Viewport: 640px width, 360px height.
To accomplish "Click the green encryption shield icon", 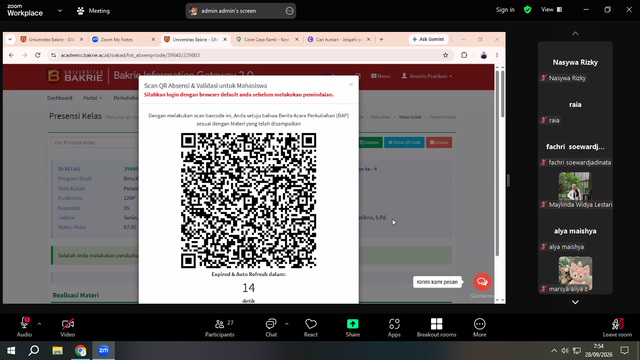I will pos(527,10).
